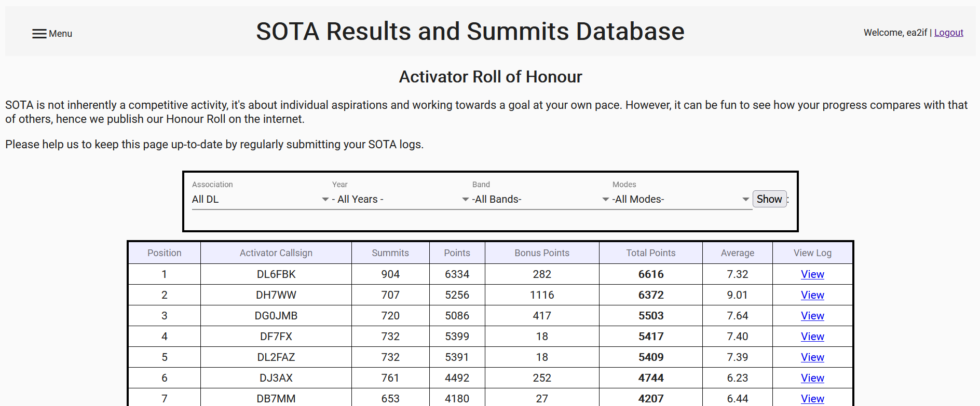Open the Association dropdown showing All DL

262,199
